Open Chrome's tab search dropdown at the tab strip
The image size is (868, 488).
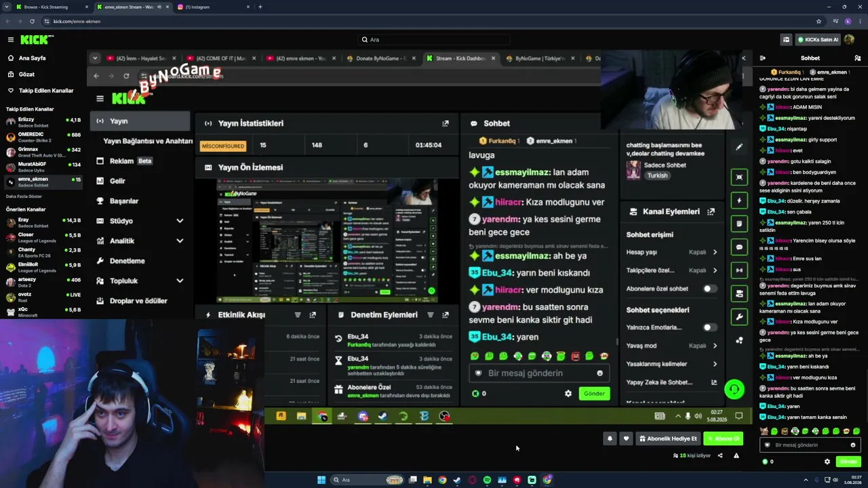pyautogui.click(x=7, y=7)
